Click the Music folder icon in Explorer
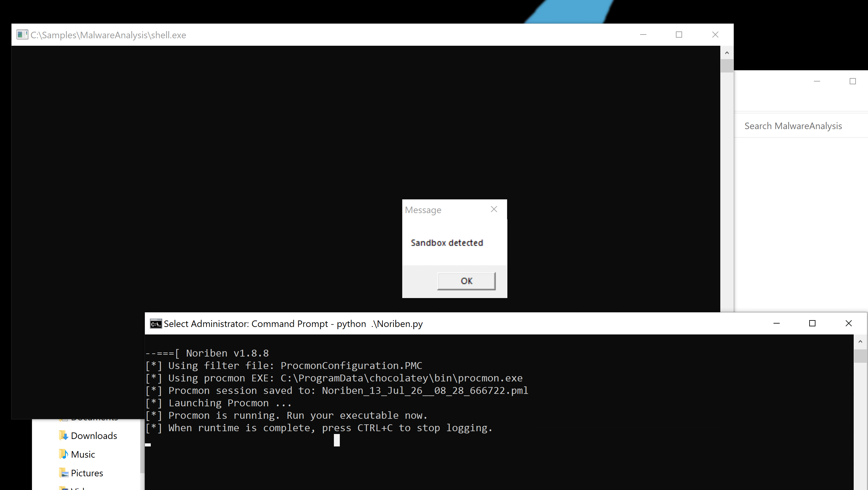The image size is (868, 490). click(x=64, y=454)
